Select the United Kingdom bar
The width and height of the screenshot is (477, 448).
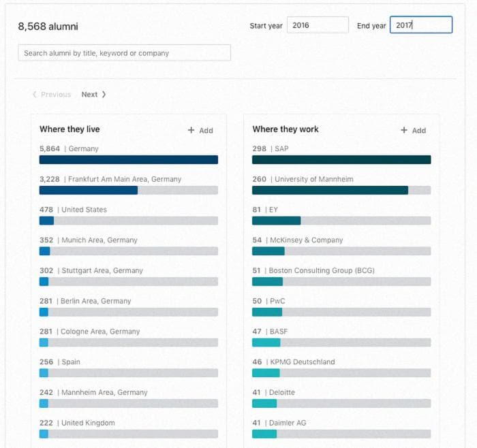coord(129,434)
